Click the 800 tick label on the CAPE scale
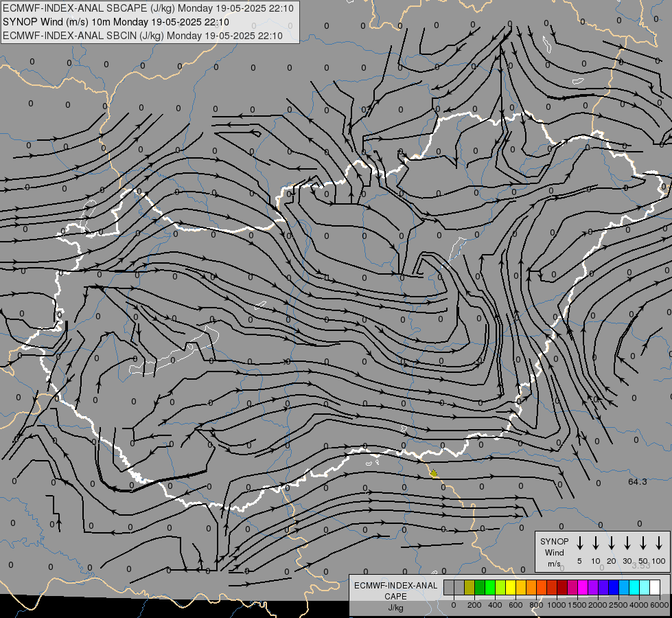The image size is (672, 618). 536,605
